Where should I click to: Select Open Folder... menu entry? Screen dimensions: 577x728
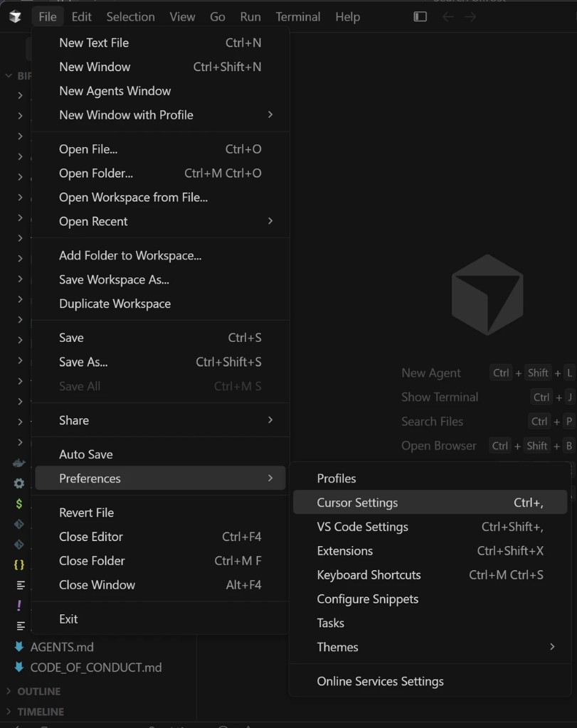pyautogui.click(x=160, y=173)
